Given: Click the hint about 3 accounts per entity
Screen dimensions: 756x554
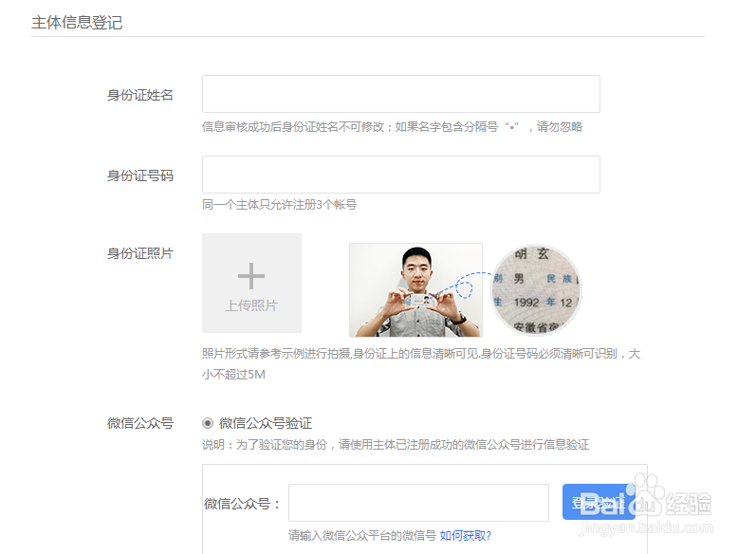Looking at the screenshot, I should (279, 204).
